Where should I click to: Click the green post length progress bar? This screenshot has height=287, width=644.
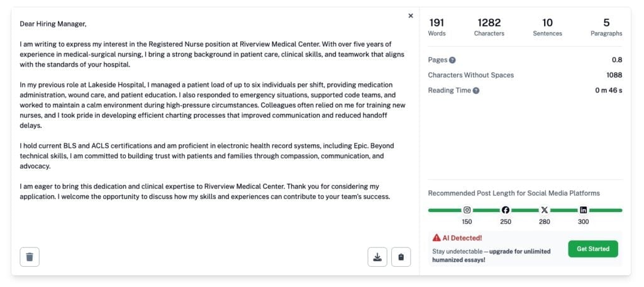coord(444,210)
